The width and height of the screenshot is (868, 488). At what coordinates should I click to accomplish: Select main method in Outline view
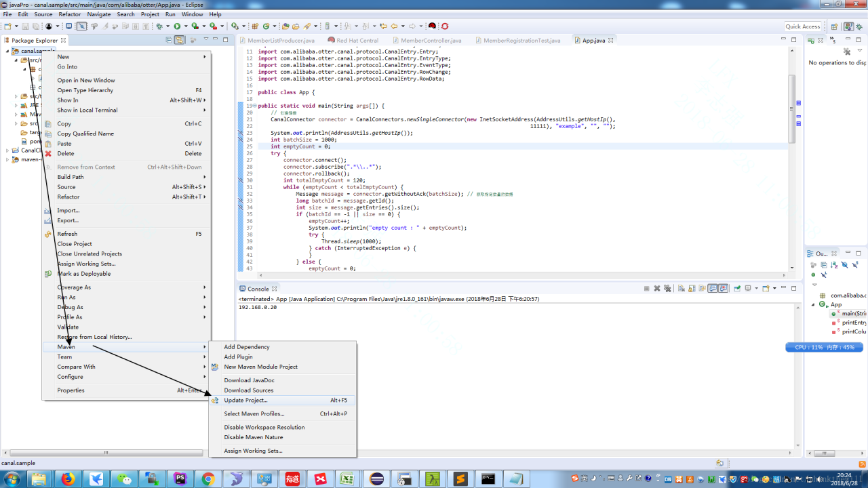click(848, 313)
